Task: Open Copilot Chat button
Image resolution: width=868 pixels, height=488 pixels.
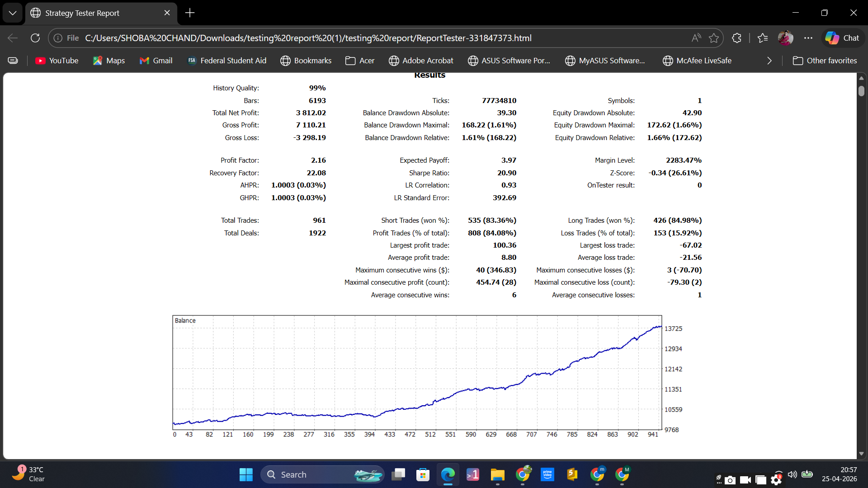Action: point(843,38)
